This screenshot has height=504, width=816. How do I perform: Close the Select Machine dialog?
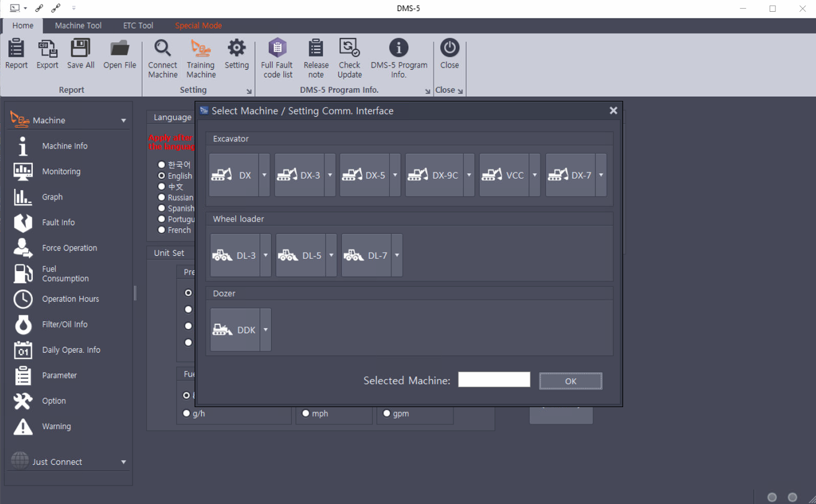click(613, 111)
